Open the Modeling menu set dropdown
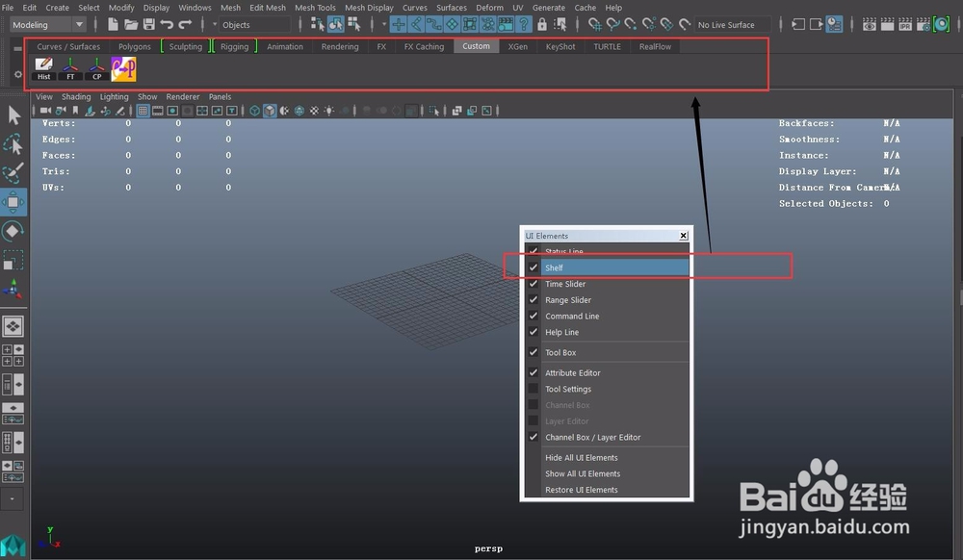 click(x=48, y=24)
